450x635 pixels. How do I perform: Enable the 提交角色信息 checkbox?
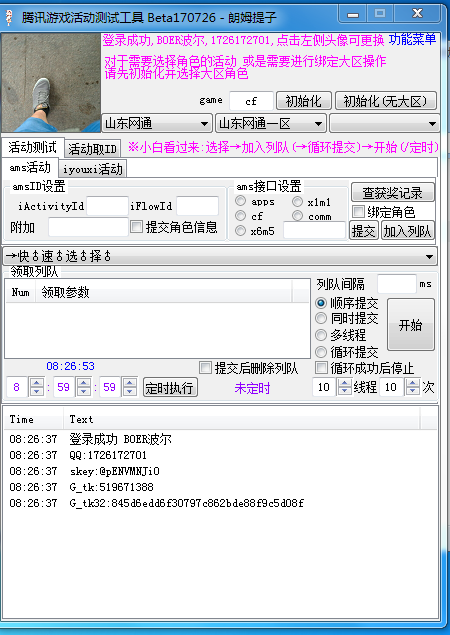pos(136,227)
